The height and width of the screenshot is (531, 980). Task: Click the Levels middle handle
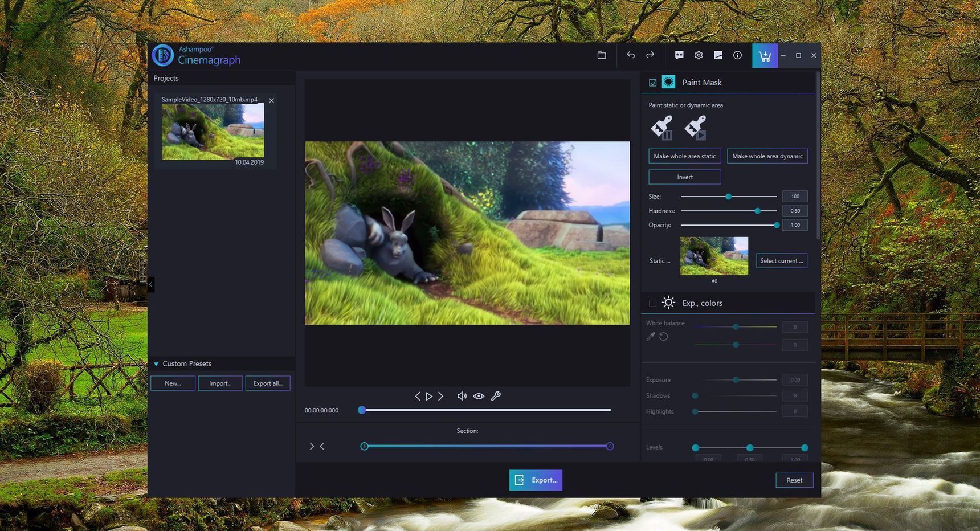pyautogui.click(x=750, y=448)
